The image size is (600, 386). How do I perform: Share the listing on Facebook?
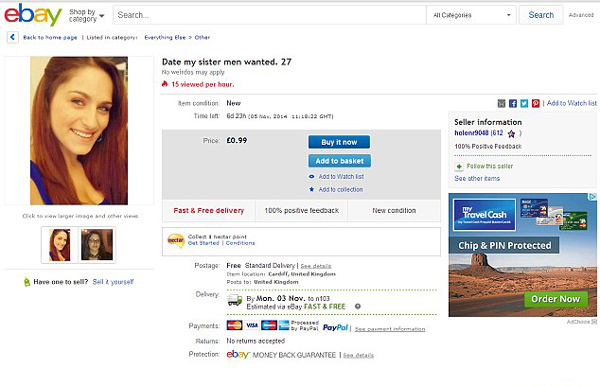click(x=513, y=103)
